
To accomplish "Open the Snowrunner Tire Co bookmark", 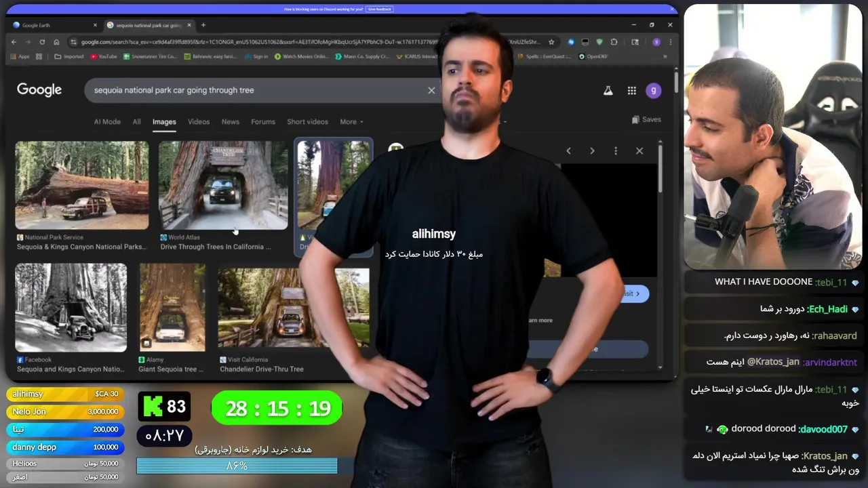I will (150, 57).
